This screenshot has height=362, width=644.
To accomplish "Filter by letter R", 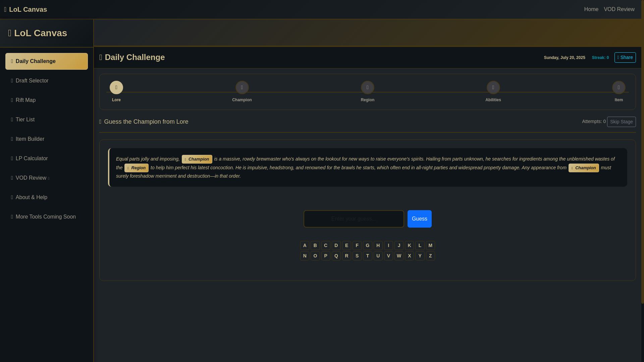I will pyautogui.click(x=346, y=256).
